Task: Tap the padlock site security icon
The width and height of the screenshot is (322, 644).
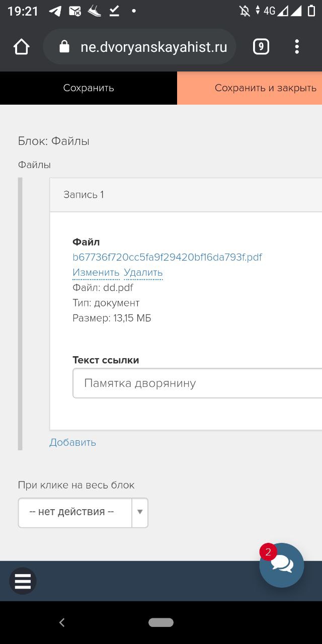Action: click(64, 47)
